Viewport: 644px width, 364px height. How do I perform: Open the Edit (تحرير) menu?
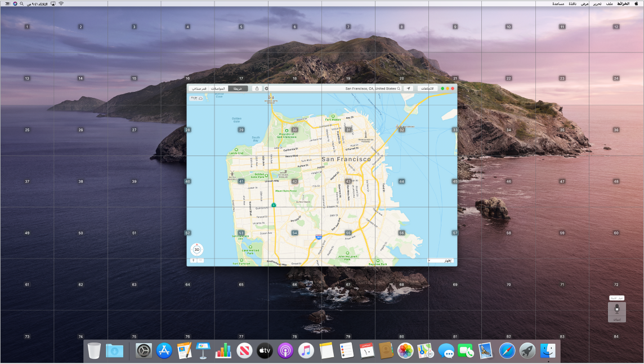click(597, 3)
